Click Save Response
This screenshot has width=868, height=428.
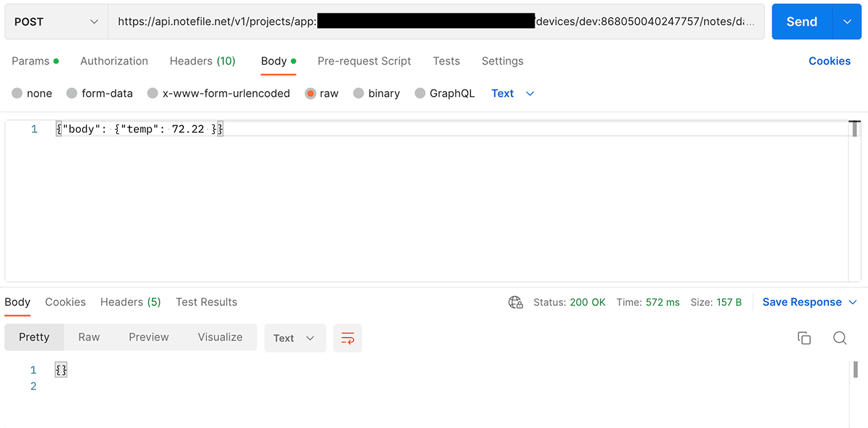802,302
